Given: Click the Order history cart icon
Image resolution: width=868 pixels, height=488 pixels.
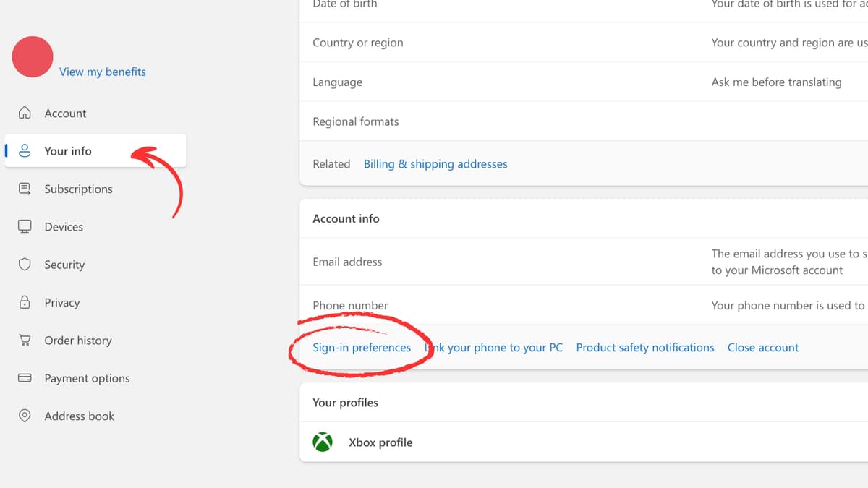Looking at the screenshot, I should pyautogui.click(x=26, y=340).
